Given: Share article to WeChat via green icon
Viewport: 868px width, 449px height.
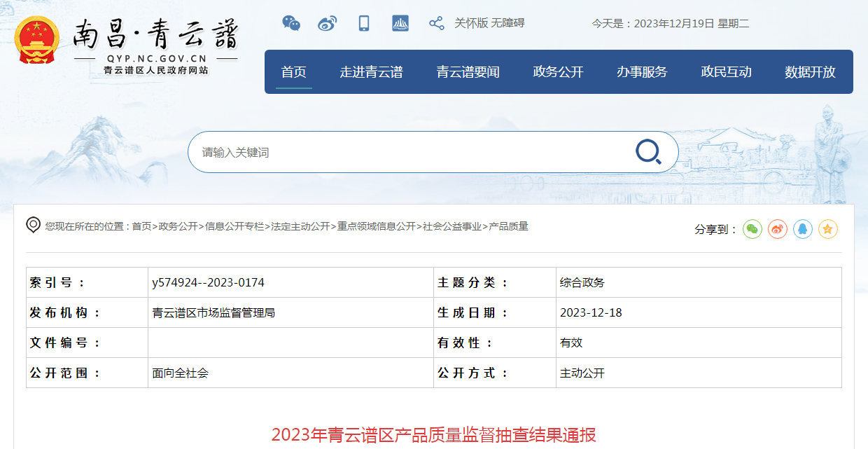Looking at the screenshot, I should click(752, 229).
